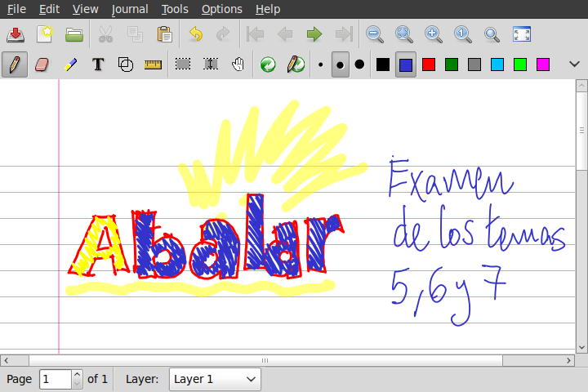Redo the last undone action
The height and width of the screenshot is (392, 588).
pyautogui.click(x=224, y=34)
